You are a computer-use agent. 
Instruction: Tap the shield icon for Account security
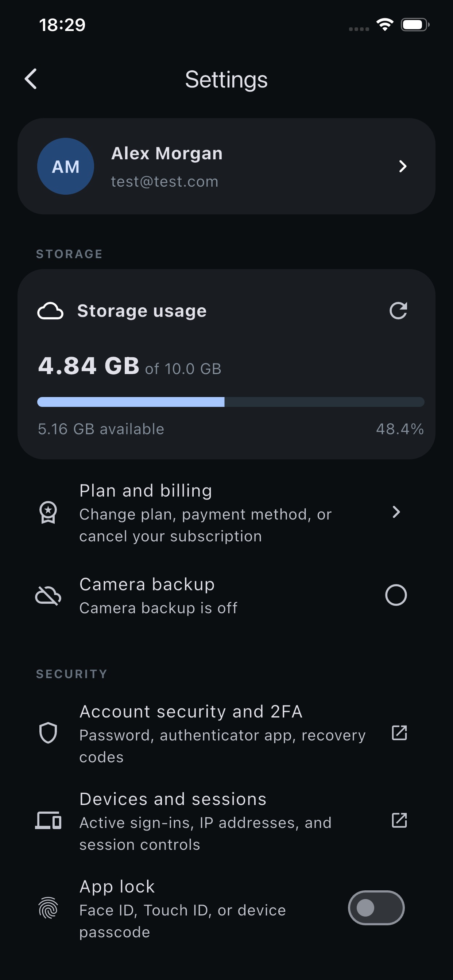tap(49, 733)
